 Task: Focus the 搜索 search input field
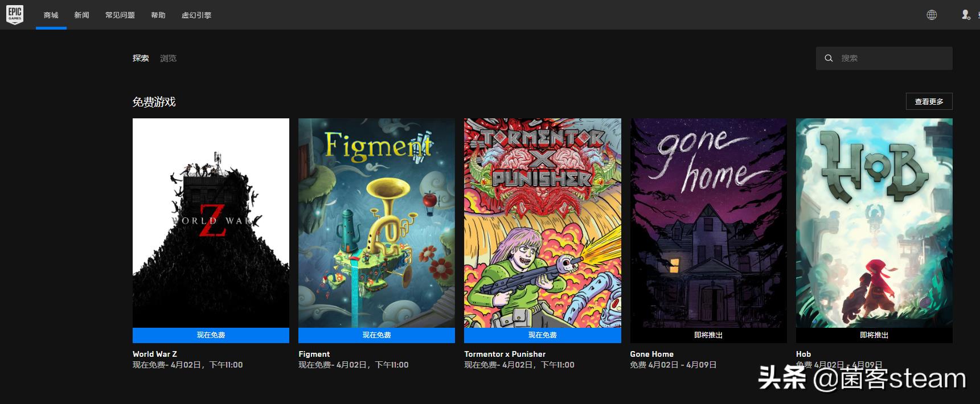click(884, 58)
